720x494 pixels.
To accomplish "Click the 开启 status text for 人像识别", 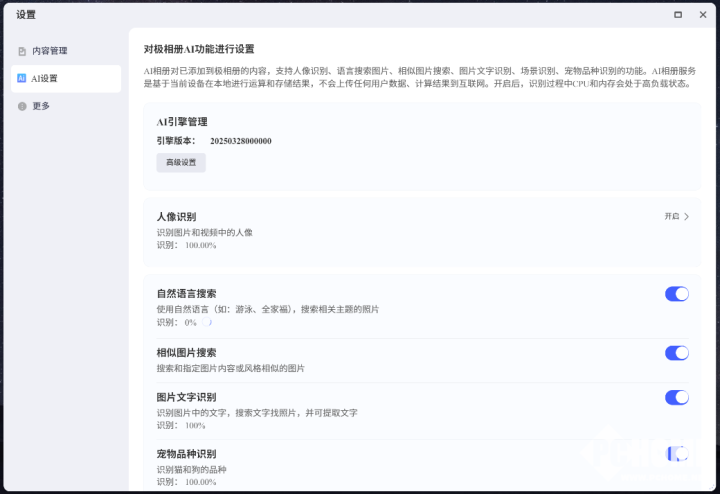I will tap(671, 216).
